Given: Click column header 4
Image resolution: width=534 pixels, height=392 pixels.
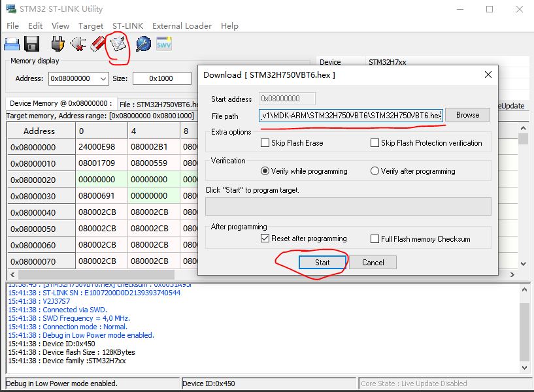Looking at the screenshot, I should click(154, 131).
